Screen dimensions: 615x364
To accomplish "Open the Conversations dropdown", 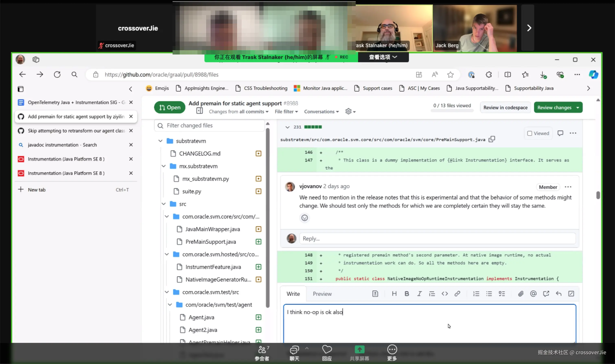I will 321,112.
